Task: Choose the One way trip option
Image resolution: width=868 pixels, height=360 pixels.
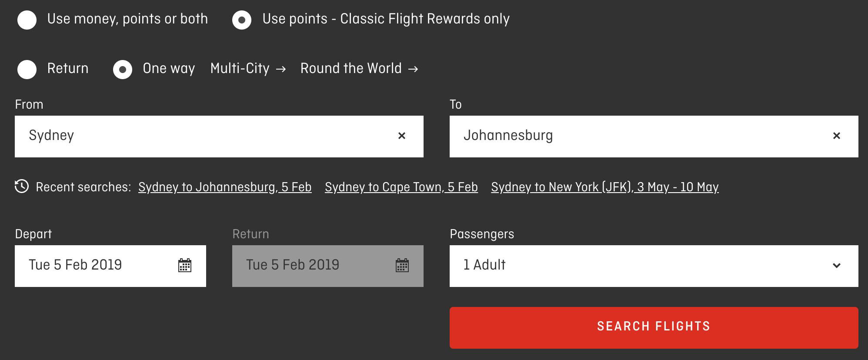Action: click(x=123, y=70)
